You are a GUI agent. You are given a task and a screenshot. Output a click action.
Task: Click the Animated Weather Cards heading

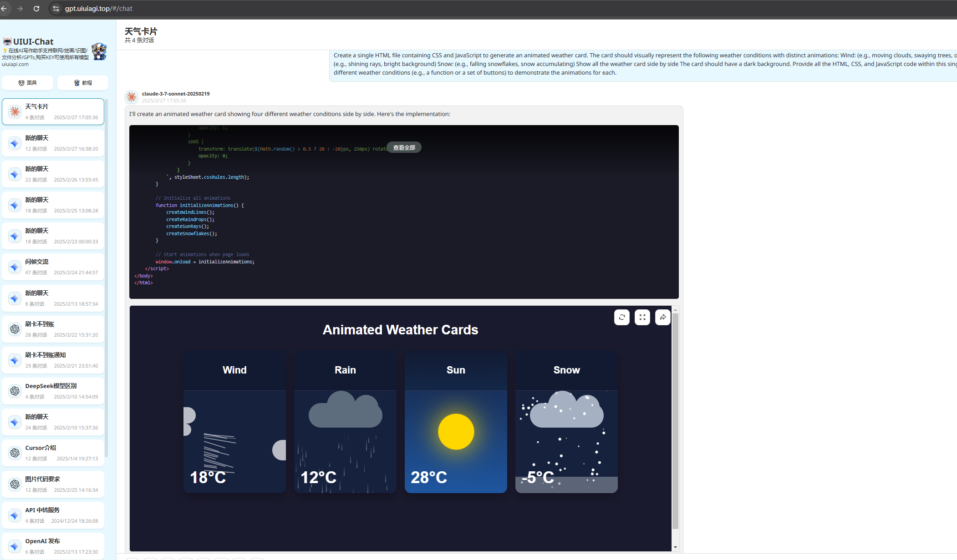(x=400, y=330)
